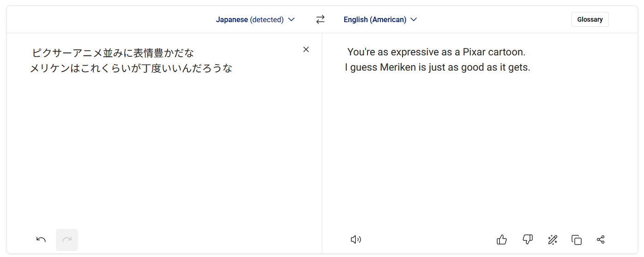Give the translation a thumbs down
644x257 pixels.
tap(527, 239)
